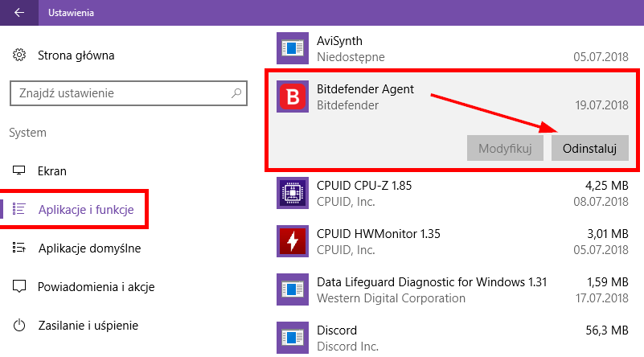Click the CPUID HWMonitor lightning icon

pos(293,241)
